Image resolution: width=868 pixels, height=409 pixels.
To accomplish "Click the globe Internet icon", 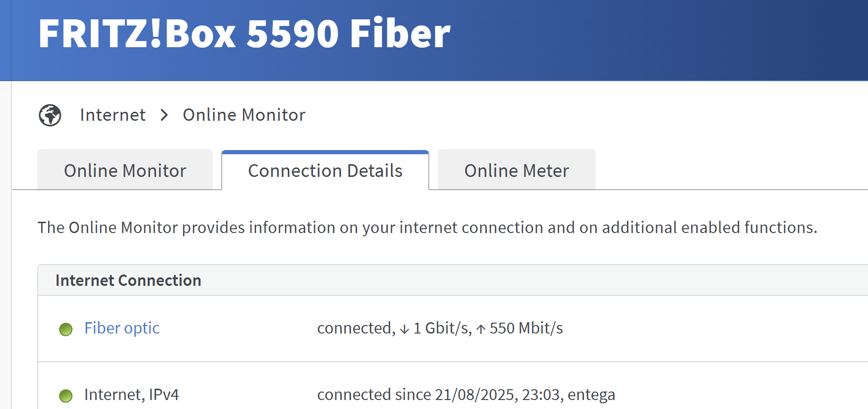I will click(x=50, y=115).
